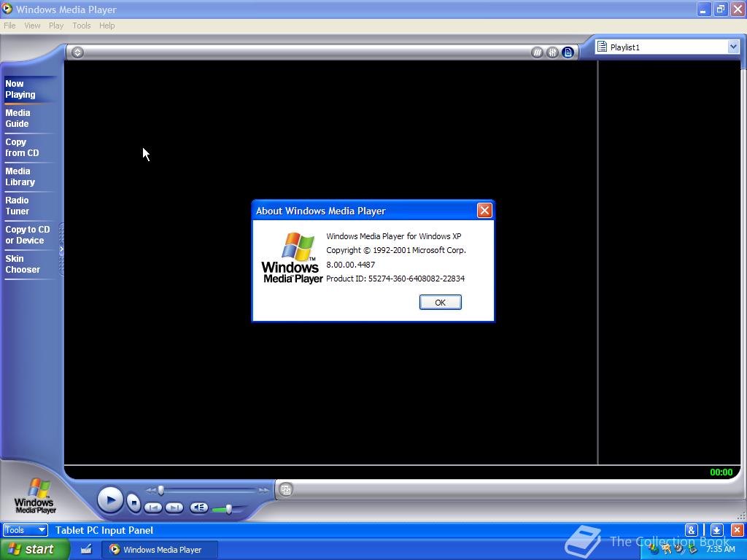
Task: Skip to the previous track
Action: coord(153,507)
